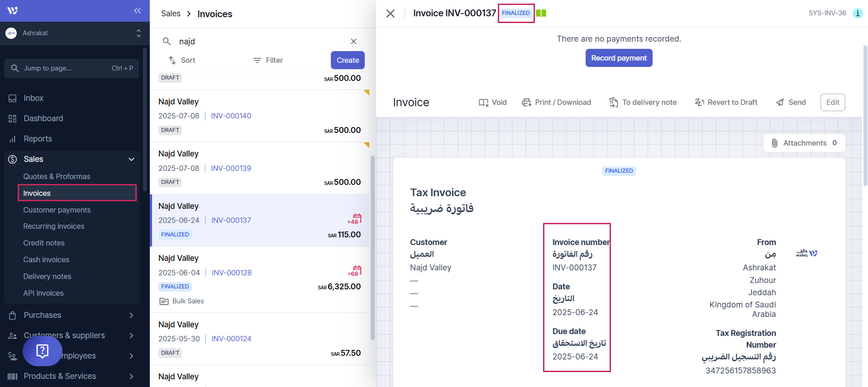Go to Credit notes
Image resolution: width=868 pixels, height=387 pixels.
[44, 243]
